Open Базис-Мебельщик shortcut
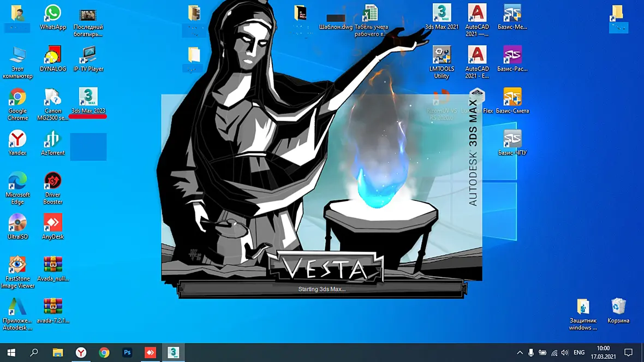This screenshot has height=362, width=644. (512, 17)
